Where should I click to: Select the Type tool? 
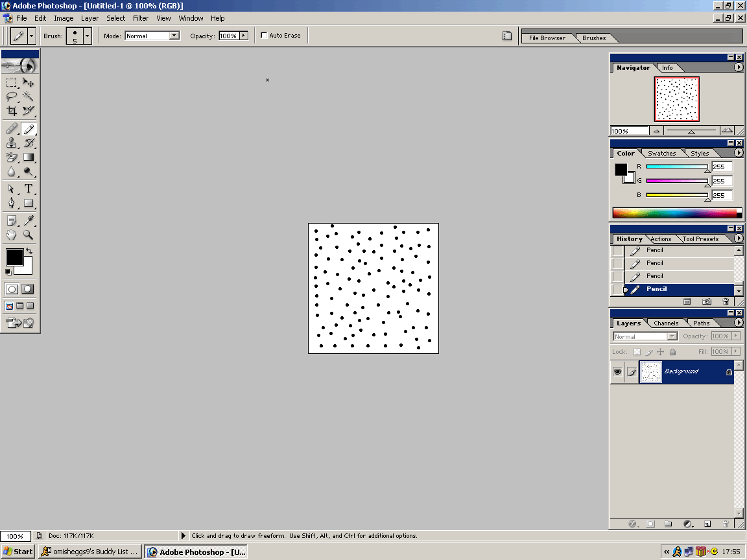tap(28, 189)
